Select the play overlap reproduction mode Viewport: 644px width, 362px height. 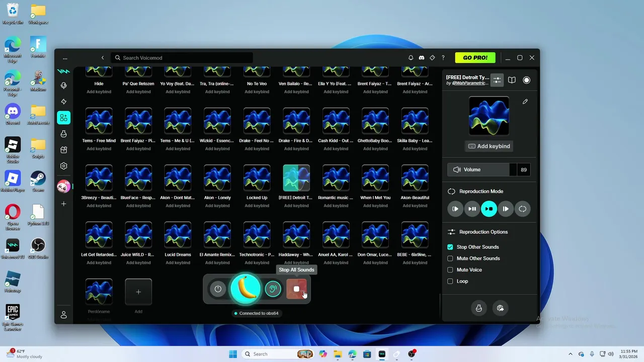tap(506, 209)
